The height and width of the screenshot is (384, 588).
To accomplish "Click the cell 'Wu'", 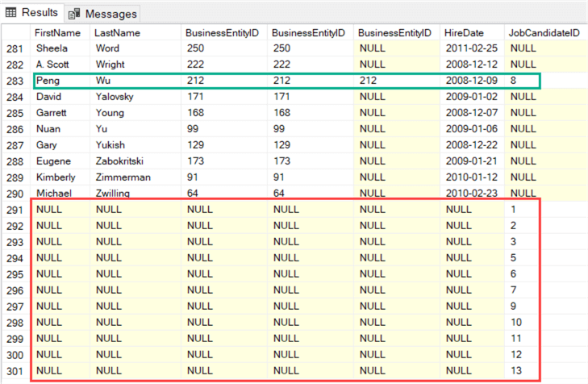I will pyautogui.click(x=135, y=81).
